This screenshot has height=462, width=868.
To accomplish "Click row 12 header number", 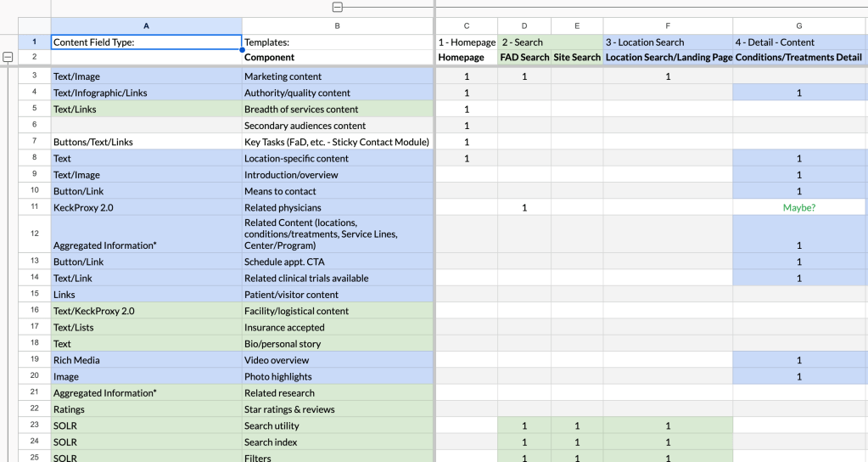I will [34, 232].
